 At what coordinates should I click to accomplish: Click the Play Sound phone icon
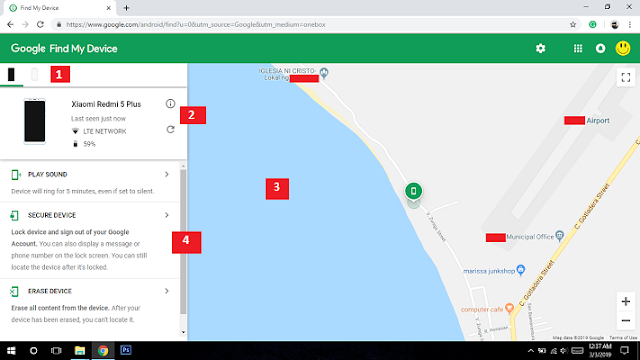point(16,175)
